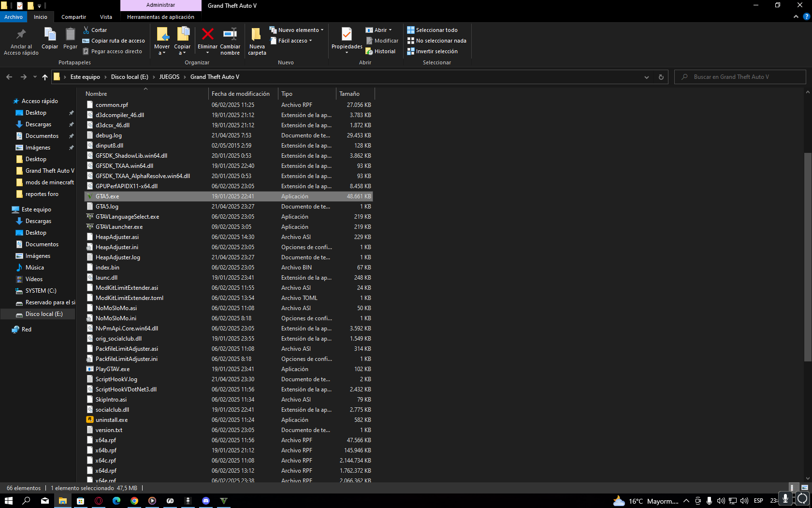Image resolution: width=812 pixels, height=508 pixels.
Task: Click Copiar ruta de acceso button
Action: [x=114, y=41]
